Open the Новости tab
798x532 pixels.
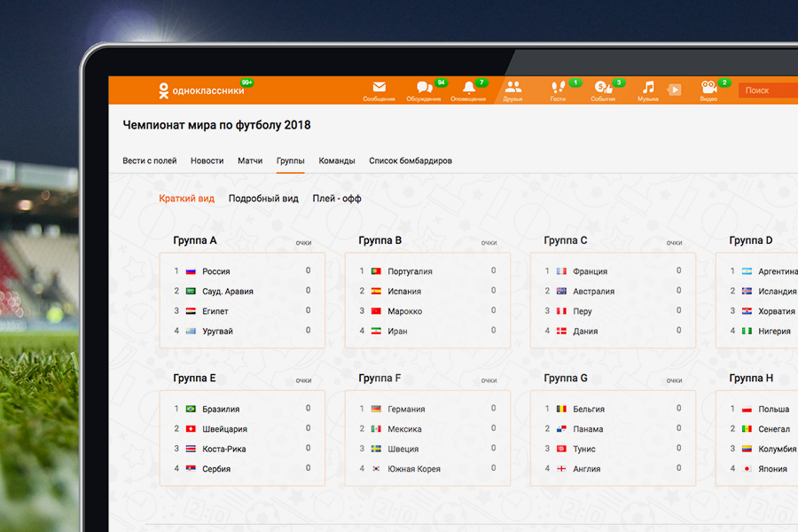coord(207,160)
